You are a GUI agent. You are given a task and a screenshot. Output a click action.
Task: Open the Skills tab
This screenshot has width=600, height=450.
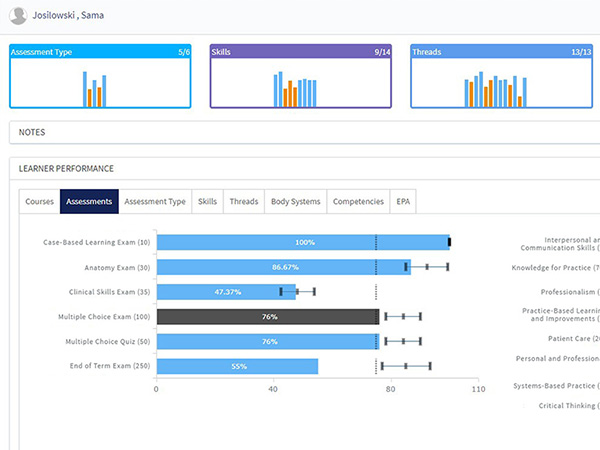(x=207, y=201)
